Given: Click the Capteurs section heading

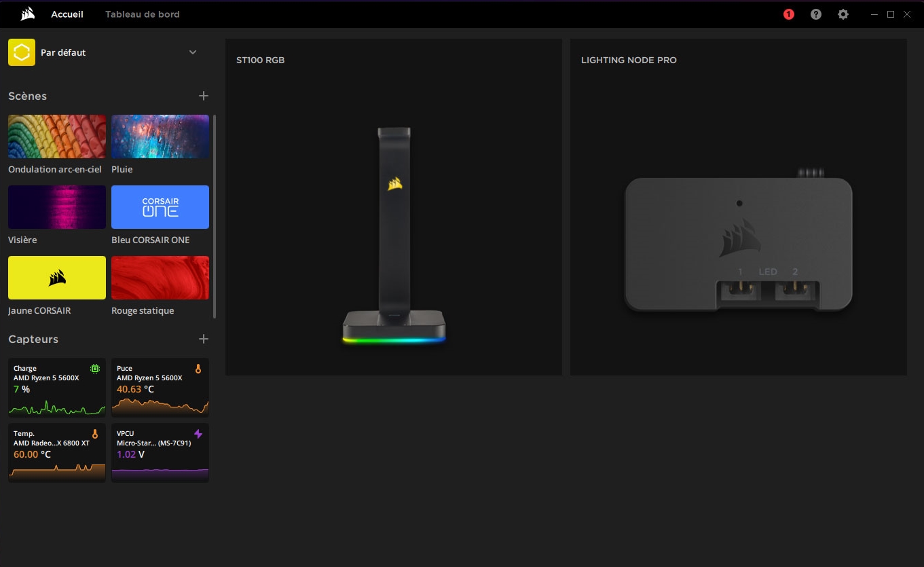Looking at the screenshot, I should tap(33, 339).
